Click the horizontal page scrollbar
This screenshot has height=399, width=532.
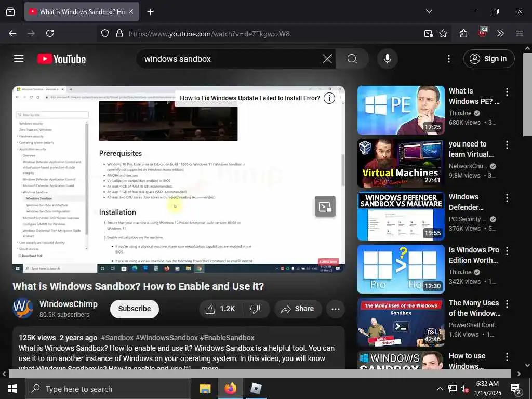(260, 374)
